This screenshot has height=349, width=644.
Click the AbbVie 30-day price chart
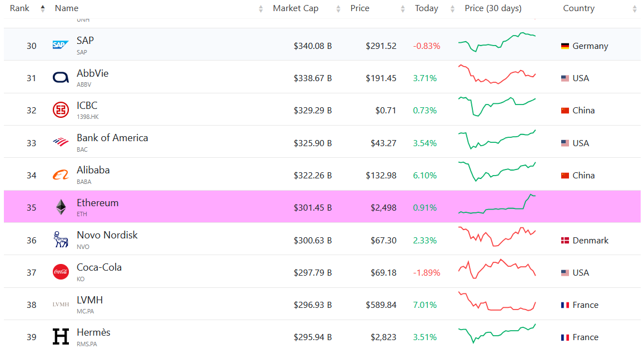[x=497, y=74]
